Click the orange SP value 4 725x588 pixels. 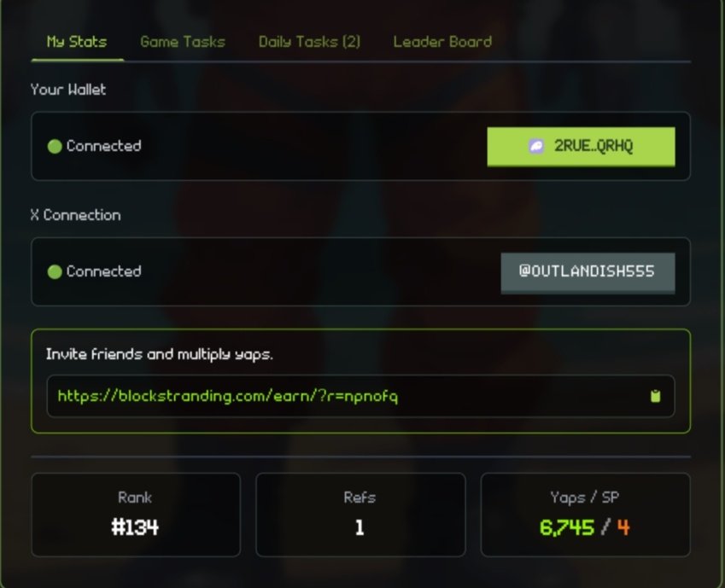click(x=623, y=527)
